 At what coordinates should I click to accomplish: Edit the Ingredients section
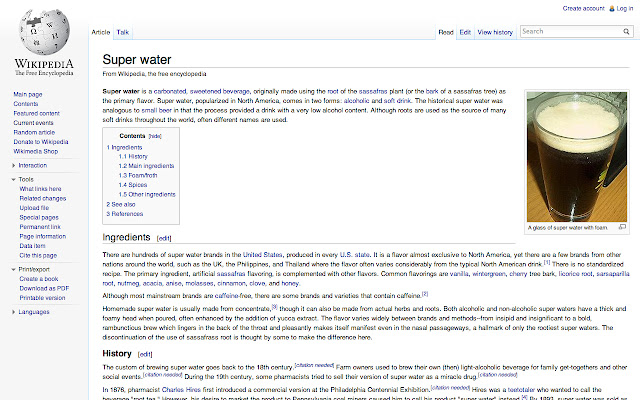[x=164, y=239]
